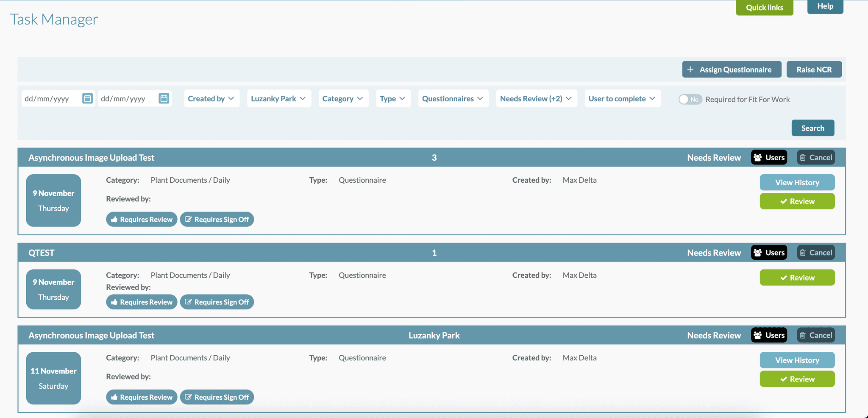Screen dimensions: 868x418
Task: Open the Help menu
Action: pyautogui.click(x=825, y=6)
